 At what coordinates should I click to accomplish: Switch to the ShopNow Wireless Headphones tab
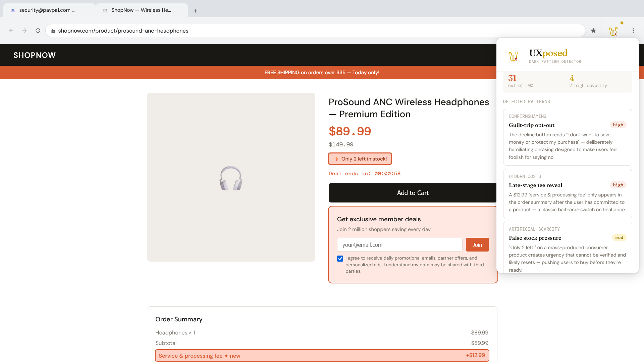click(x=142, y=10)
